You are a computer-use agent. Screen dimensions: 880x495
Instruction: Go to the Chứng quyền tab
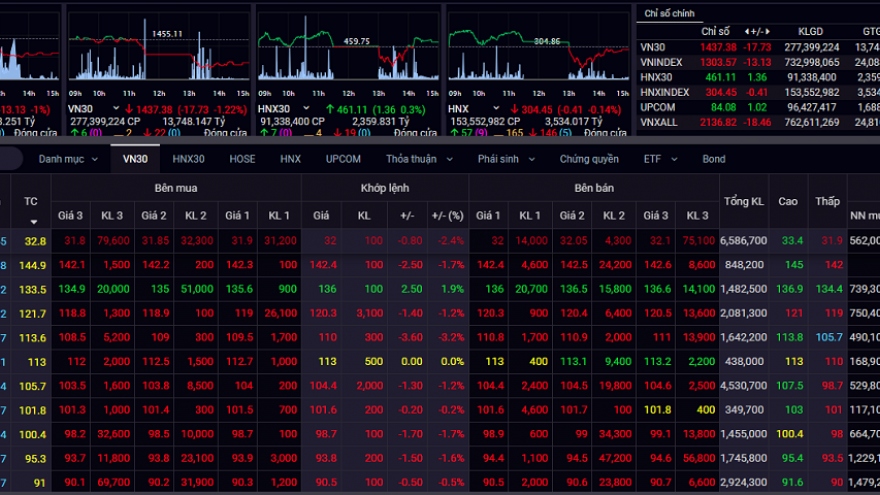tap(589, 159)
